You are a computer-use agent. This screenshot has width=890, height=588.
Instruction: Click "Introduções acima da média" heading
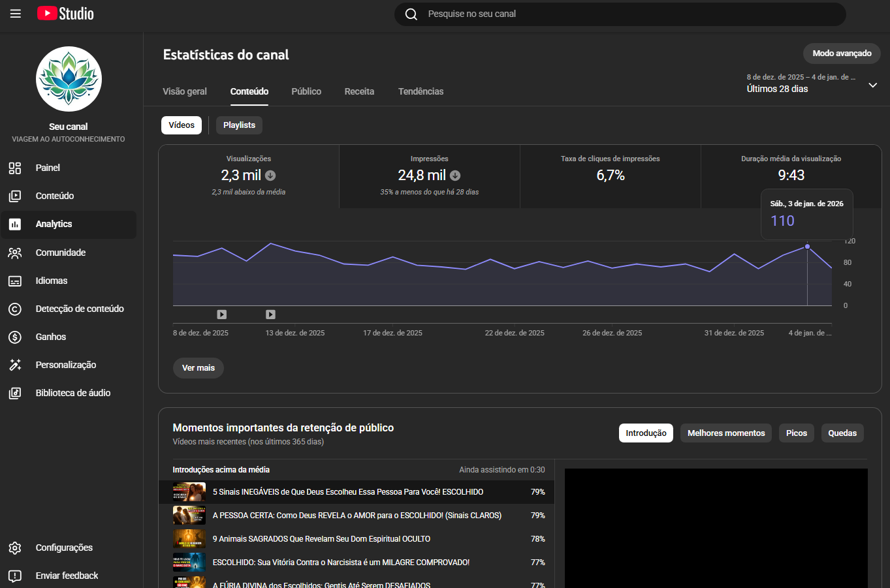point(221,470)
